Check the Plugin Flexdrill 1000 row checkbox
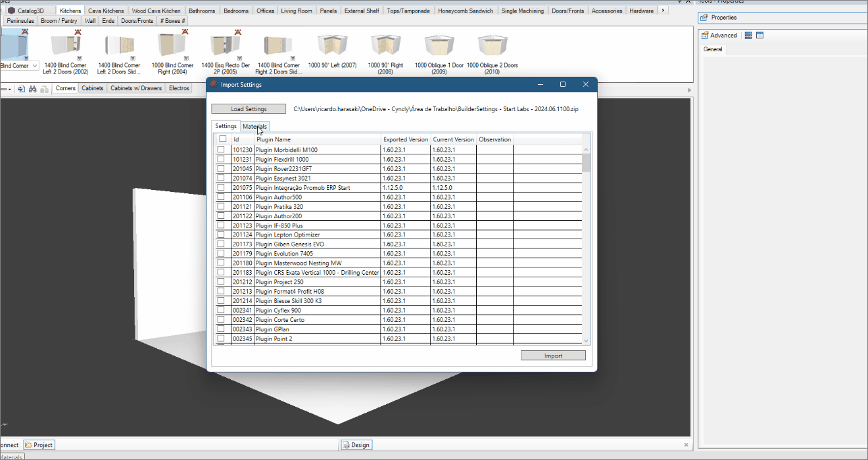This screenshot has height=460, width=868. click(221, 159)
